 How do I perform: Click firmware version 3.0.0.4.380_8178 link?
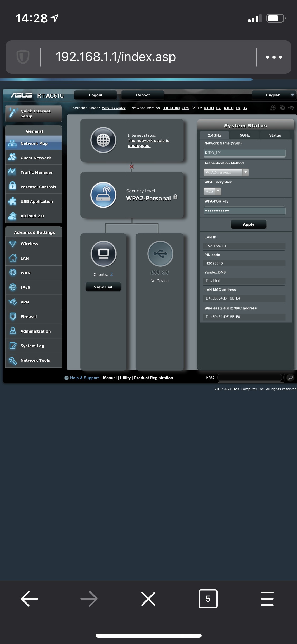pyautogui.click(x=176, y=108)
